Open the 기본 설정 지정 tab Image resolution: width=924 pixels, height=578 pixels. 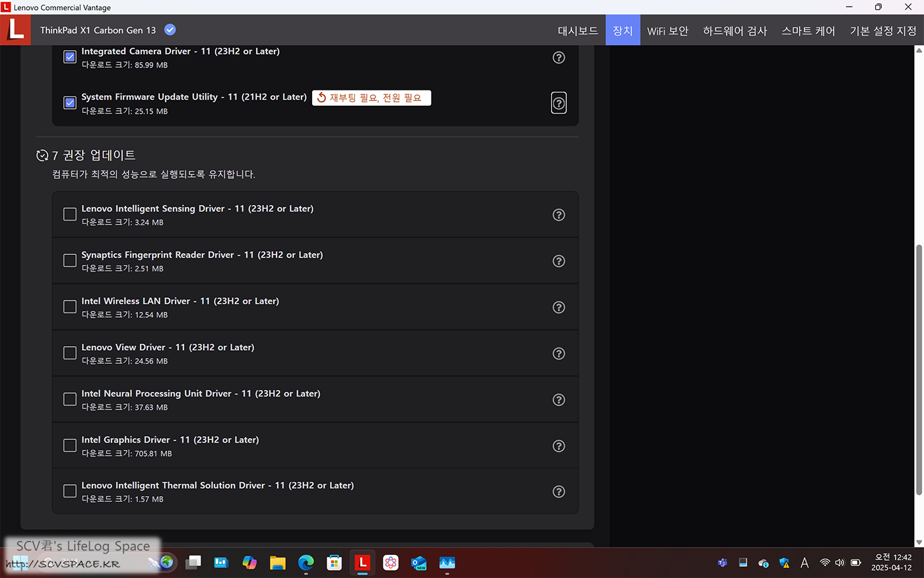pyautogui.click(x=883, y=30)
